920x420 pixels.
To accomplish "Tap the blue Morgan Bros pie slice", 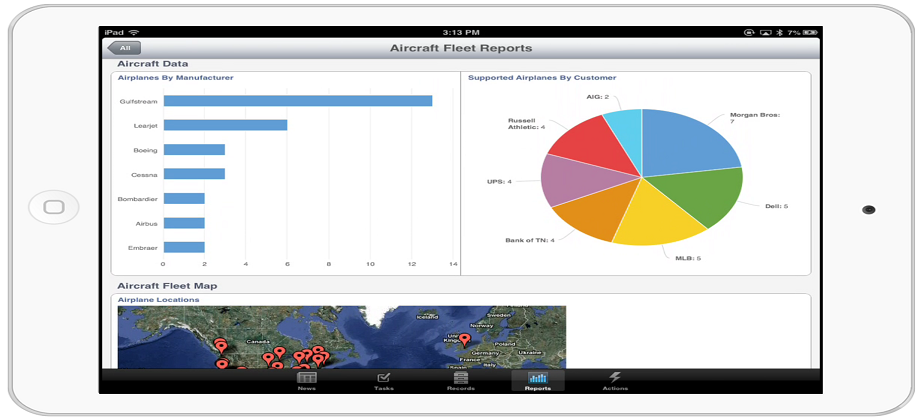I will pos(686,144).
